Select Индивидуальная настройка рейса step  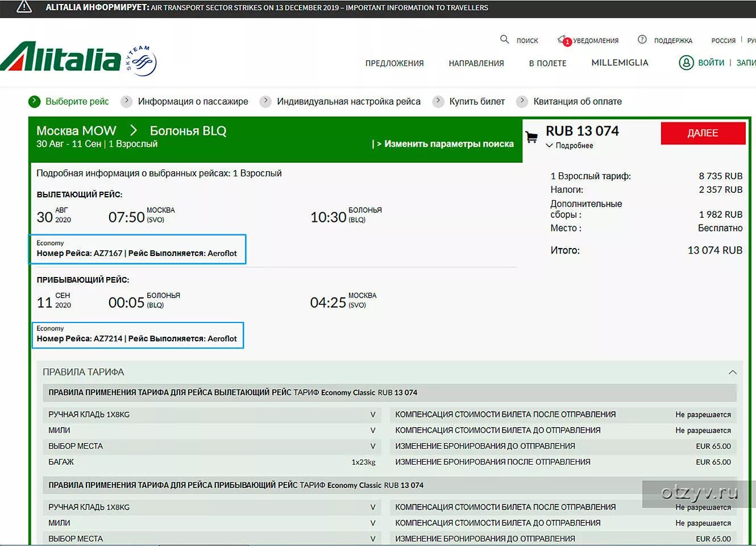[x=349, y=101]
